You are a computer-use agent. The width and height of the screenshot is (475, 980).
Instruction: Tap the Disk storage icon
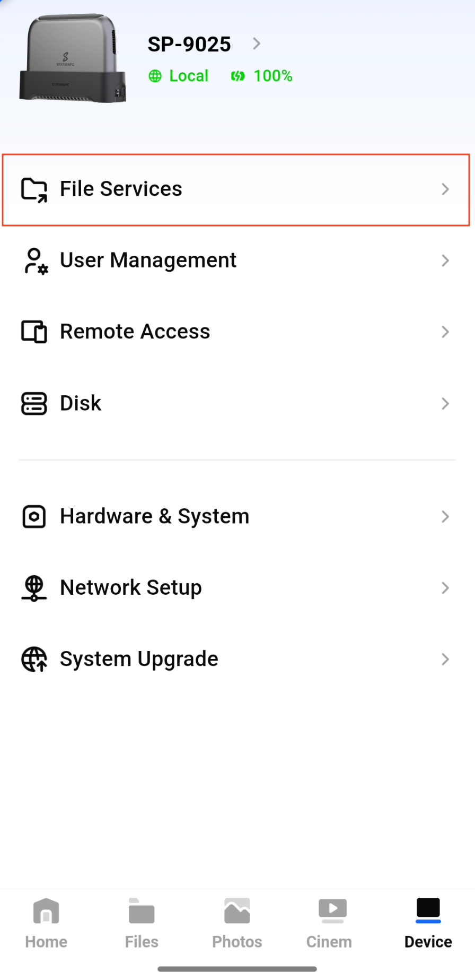tap(34, 403)
